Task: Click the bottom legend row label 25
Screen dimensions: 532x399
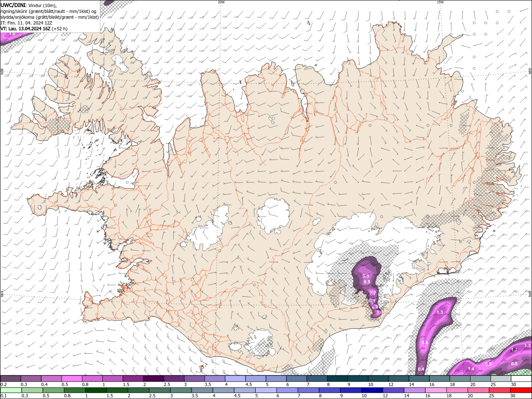Action: 491,396
